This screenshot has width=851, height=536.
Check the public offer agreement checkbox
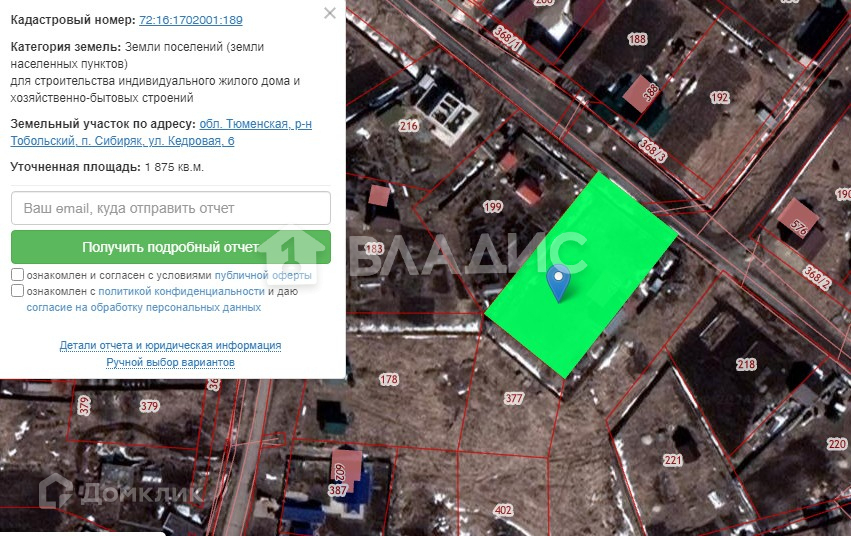[17, 275]
